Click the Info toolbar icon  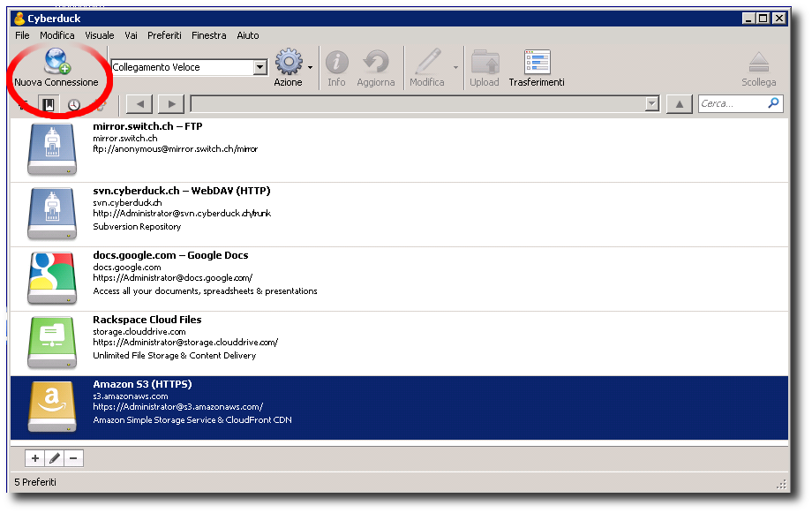pyautogui.click(x=336, y=62)
